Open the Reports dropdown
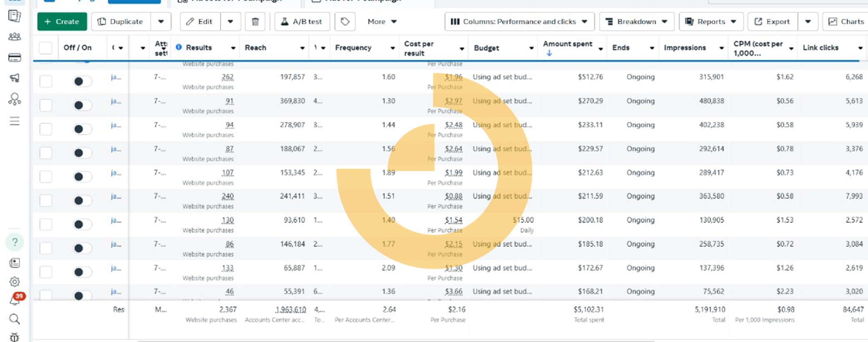The image size is (868, 342). pos(711,22)
